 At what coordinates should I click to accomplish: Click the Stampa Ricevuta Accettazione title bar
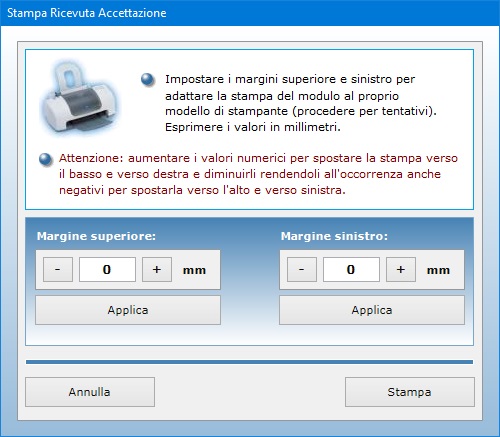(250, 13)
